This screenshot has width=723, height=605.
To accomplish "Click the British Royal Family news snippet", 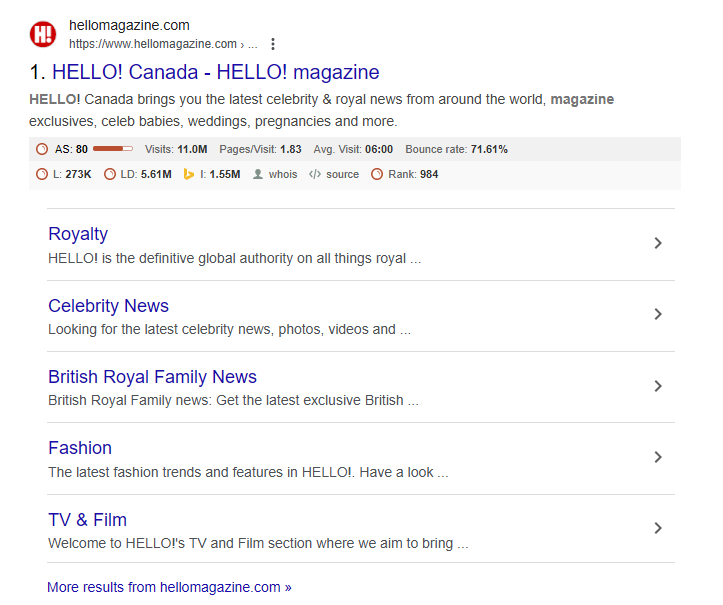I will (233, 400).
